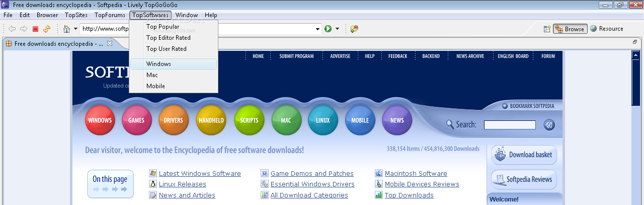Click the blue MOBILE category ball
The height and width of the screenshot is (205, 644).
click(360, 120)
